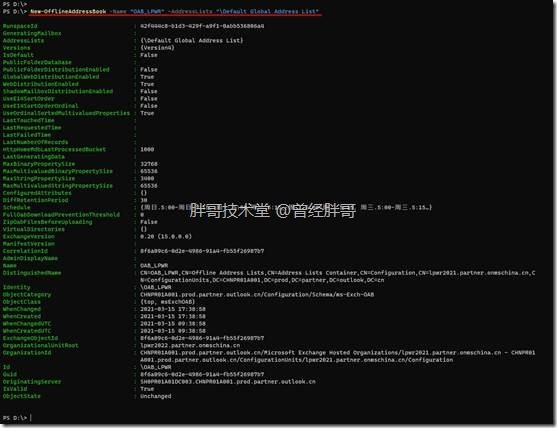Click the value {\Default Global Address List}
The image size is (557, 428).
pos(191,40)
